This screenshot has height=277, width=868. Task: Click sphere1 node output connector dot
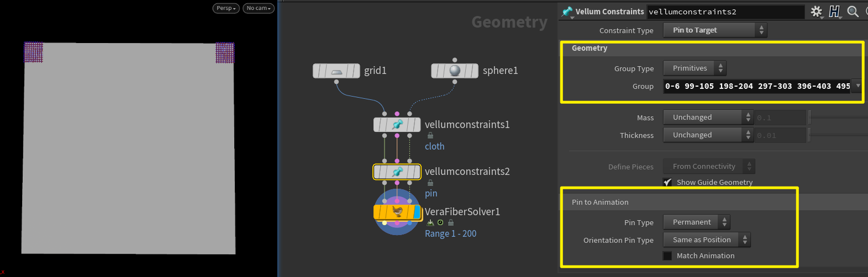455,82
